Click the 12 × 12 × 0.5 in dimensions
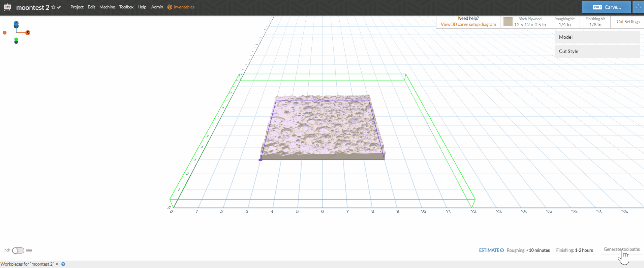This screenshot has height=268, width=644. [x=530, y=25]
